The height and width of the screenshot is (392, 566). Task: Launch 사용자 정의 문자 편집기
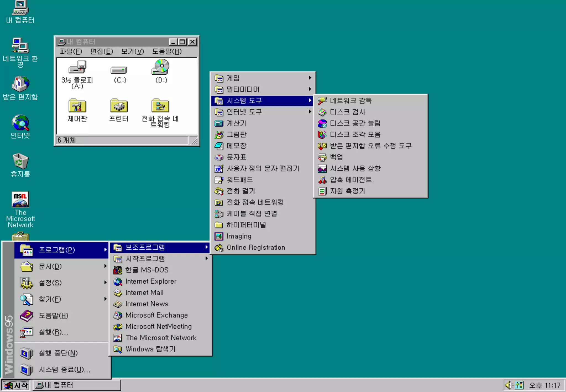point(263,168)
